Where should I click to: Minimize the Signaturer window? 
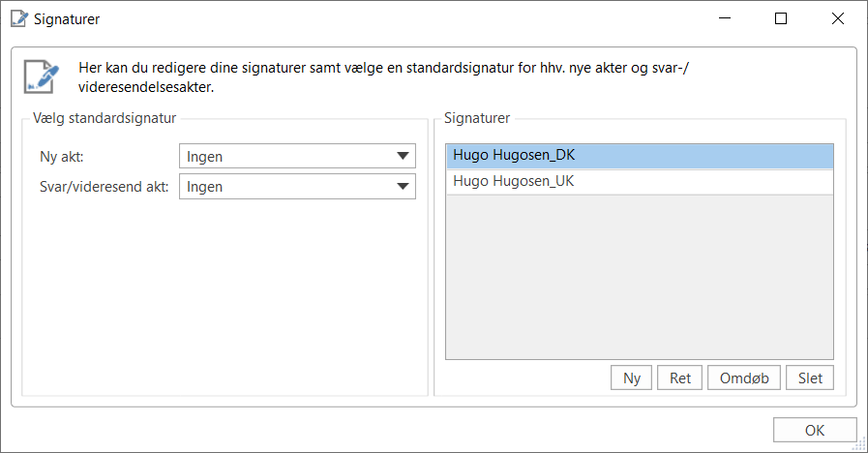point(727,18)
